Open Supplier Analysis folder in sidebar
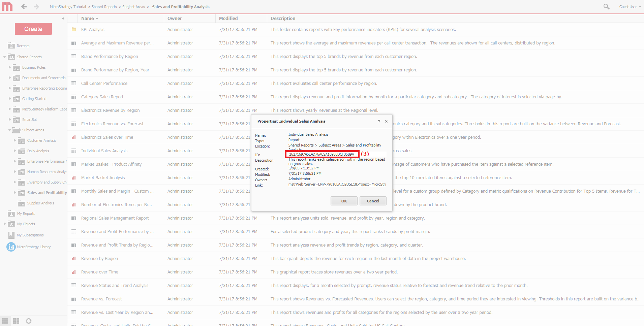The image size is (644, 326). pyautogui.click(x=40, y=203)
